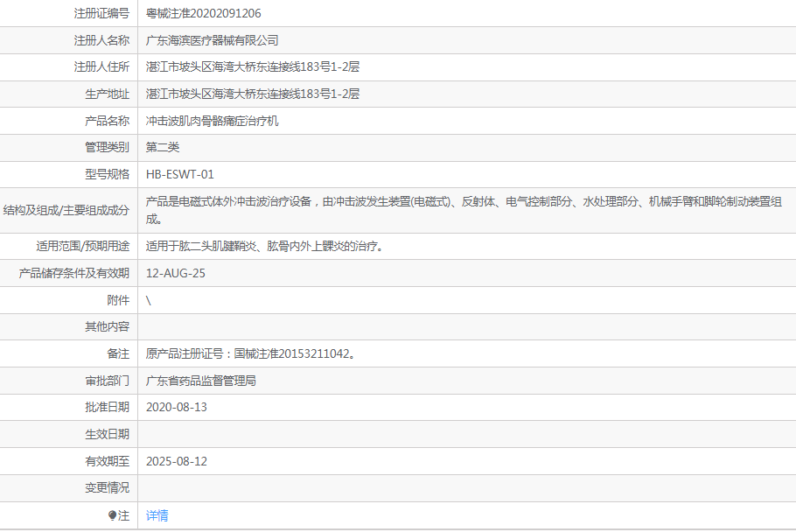Click the 注册证编号 label

pos(101,13)
